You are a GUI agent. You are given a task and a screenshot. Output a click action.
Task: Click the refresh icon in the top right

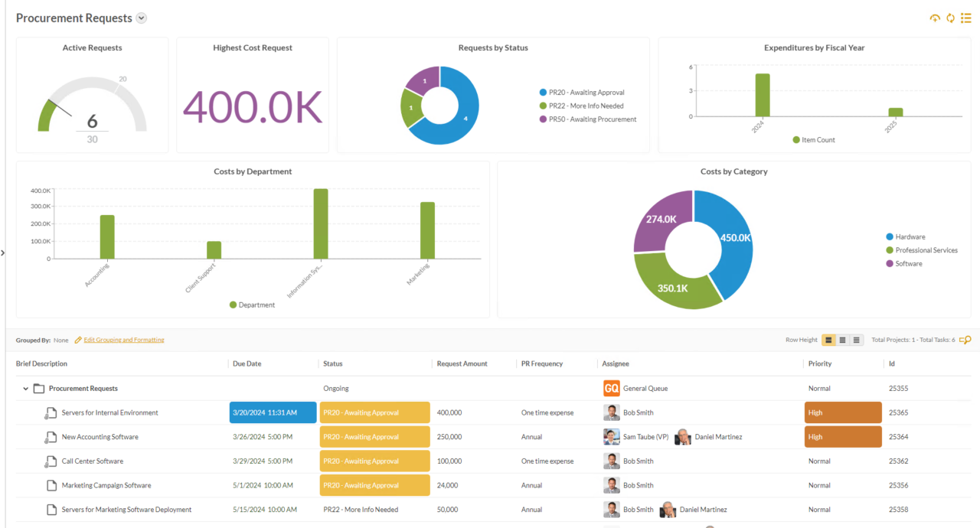pos(950,18)
